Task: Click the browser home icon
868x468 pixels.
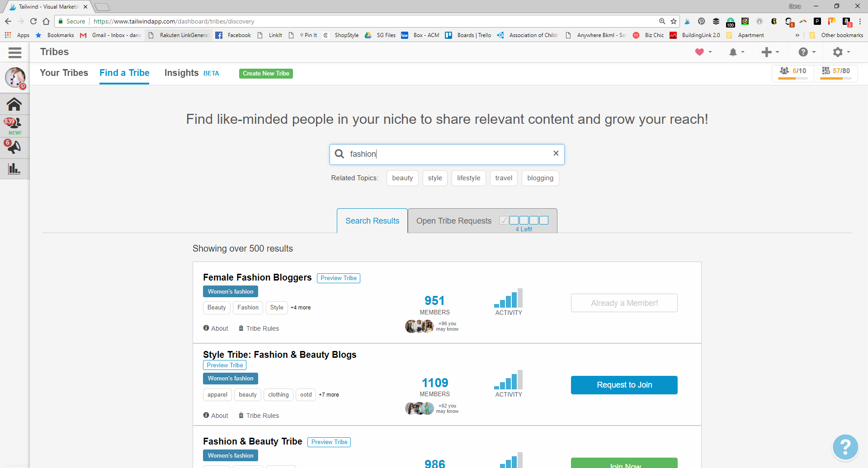Action: 46,21
